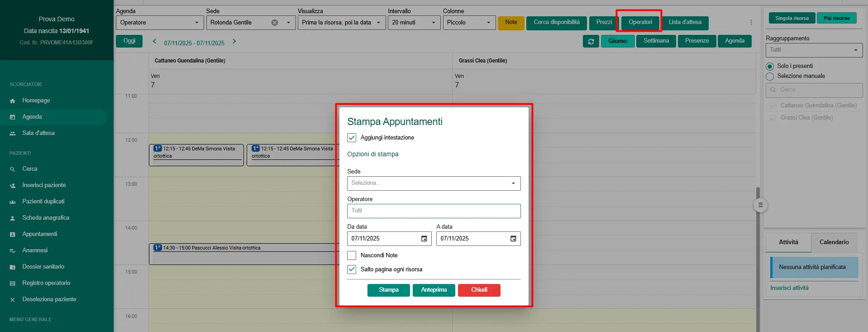Screen dimensions: 868x332
Task: Open the three-dot options menu in toolbar
Action: tap(751, 22)
